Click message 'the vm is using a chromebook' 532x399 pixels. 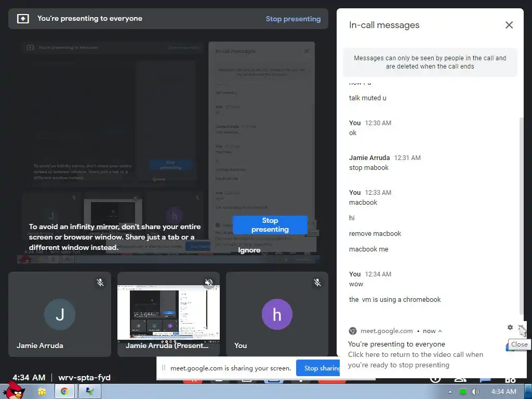395,300
